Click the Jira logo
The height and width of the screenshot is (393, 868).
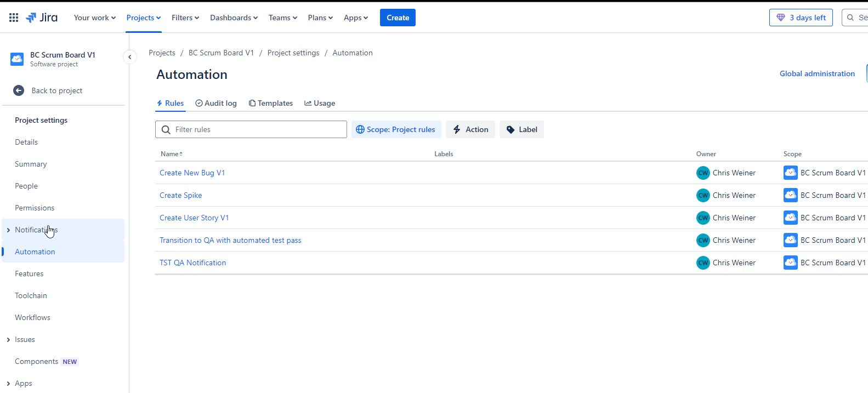pyautogui.click(x=42, y=18)
